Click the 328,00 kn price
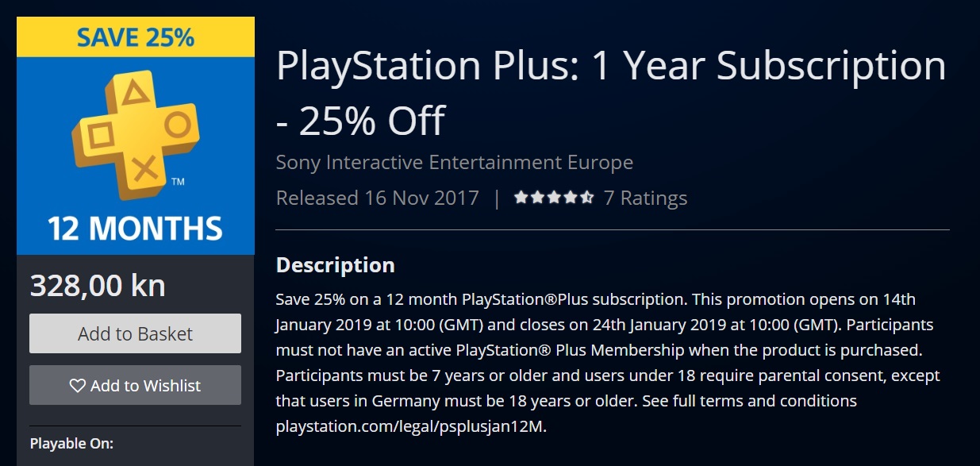This screenshot has height=466, width=980. point(98,286)
